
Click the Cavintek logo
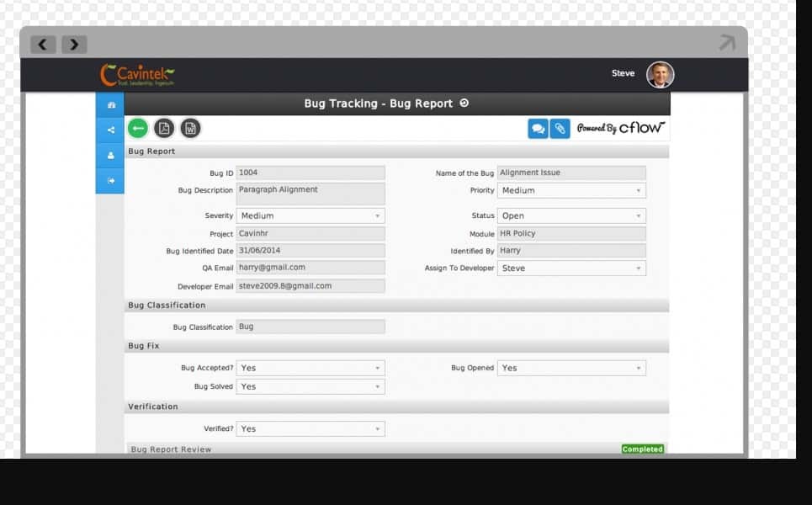tap(137, 75)
